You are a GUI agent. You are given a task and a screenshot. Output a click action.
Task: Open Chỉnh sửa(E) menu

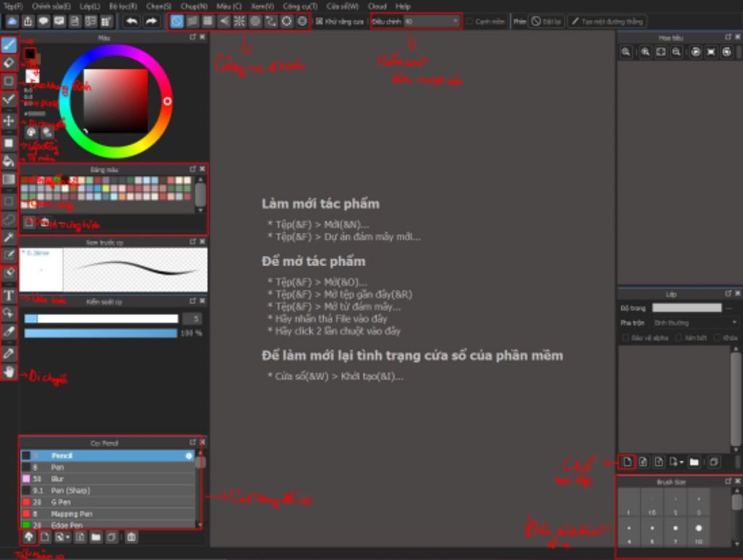coord(52,6)
